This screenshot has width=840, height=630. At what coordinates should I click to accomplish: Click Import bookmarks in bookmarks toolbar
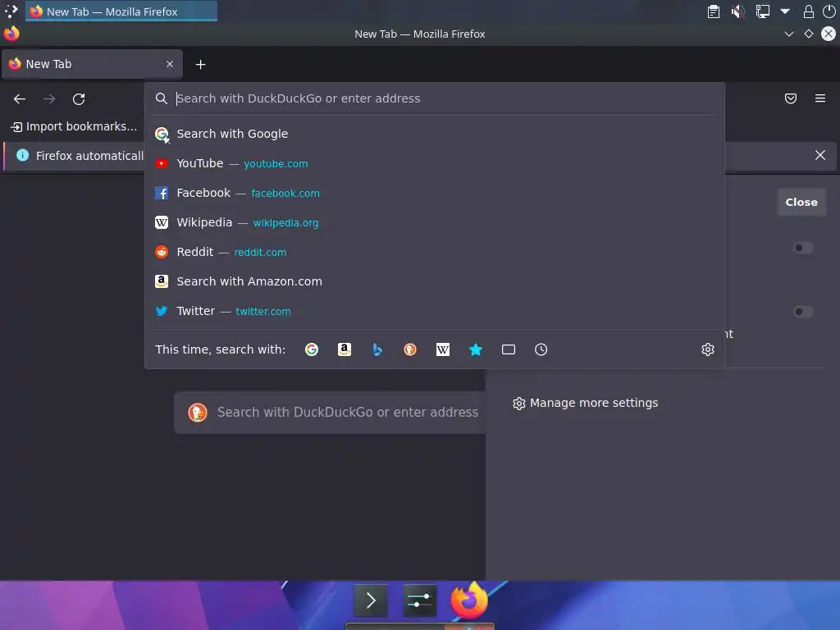coord(74,127)
